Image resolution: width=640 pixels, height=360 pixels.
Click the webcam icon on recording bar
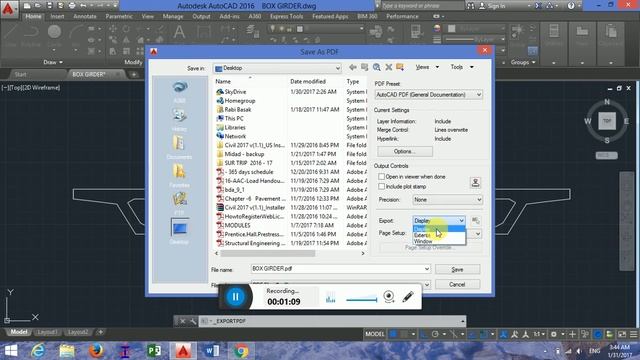(x=389, y=297)
